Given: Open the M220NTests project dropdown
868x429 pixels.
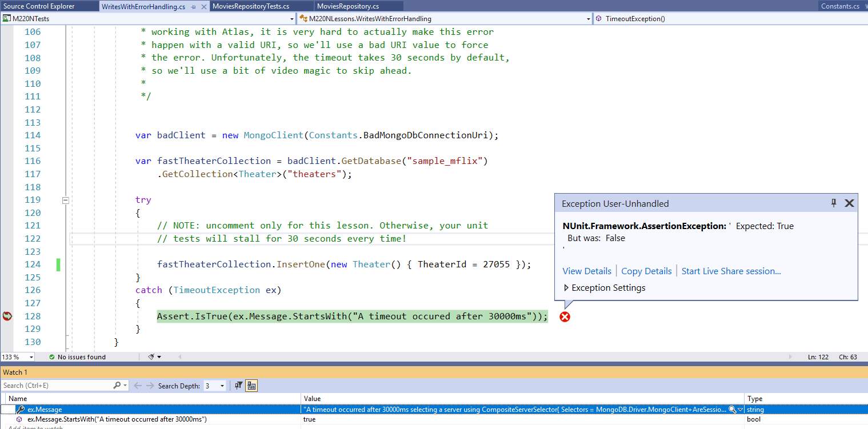Looking at the screenshot, I should coord(291,19).
